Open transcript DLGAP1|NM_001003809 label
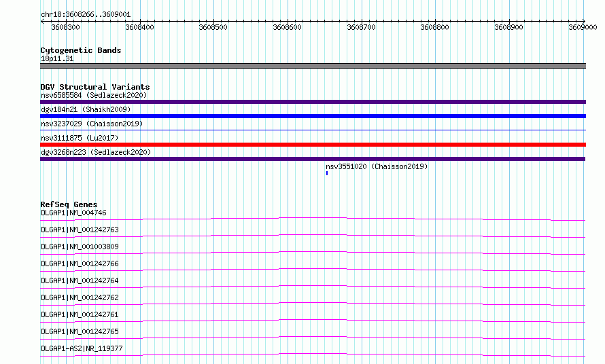The width and height of the screenshot is (605, 364). pyautogui.click(x=80, y=247)
